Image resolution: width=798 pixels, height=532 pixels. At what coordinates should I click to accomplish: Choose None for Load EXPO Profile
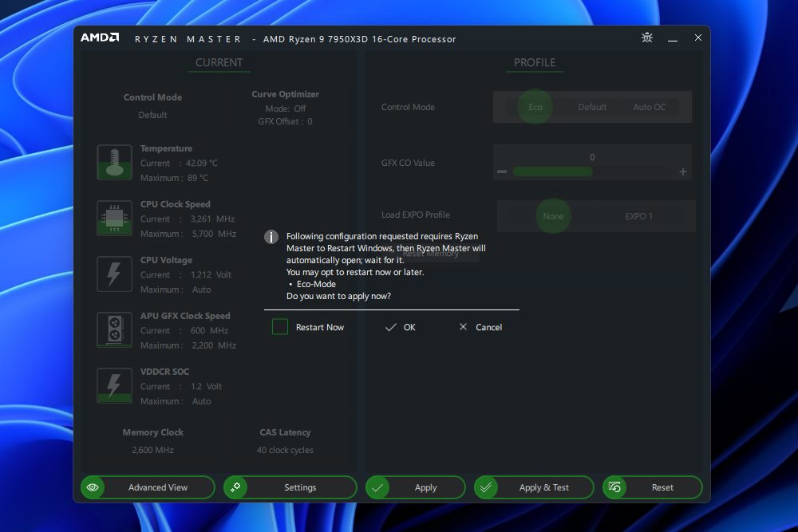pos(553,215)
